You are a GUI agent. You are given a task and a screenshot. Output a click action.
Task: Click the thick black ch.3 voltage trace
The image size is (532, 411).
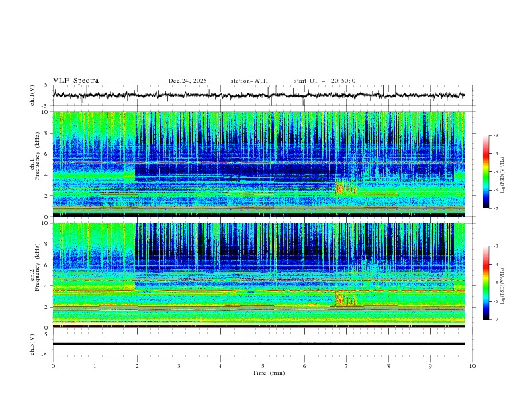pyautogui.click(x=259, y=344)
